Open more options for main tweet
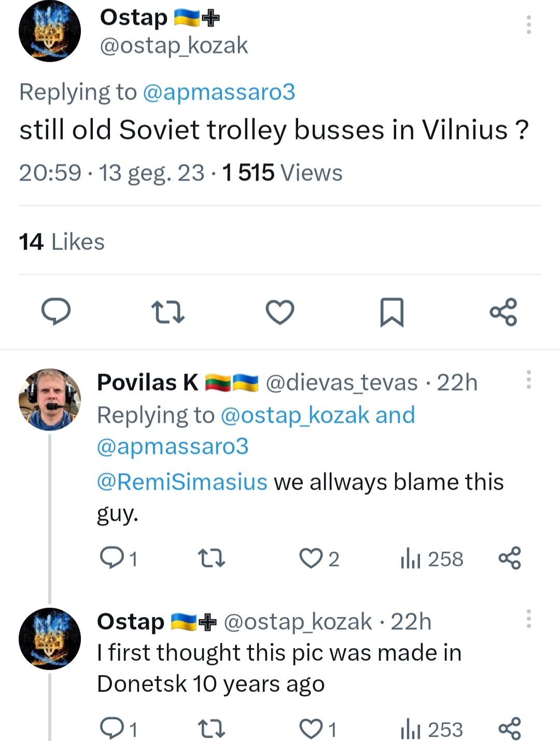Screen dimensions: 560x741 (528, 25)
